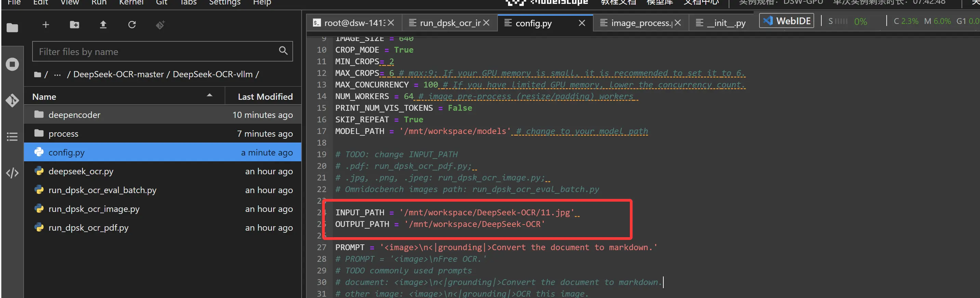Launch the WebIDE button
This screenshot has height=298, width=980.
[787, 21]
